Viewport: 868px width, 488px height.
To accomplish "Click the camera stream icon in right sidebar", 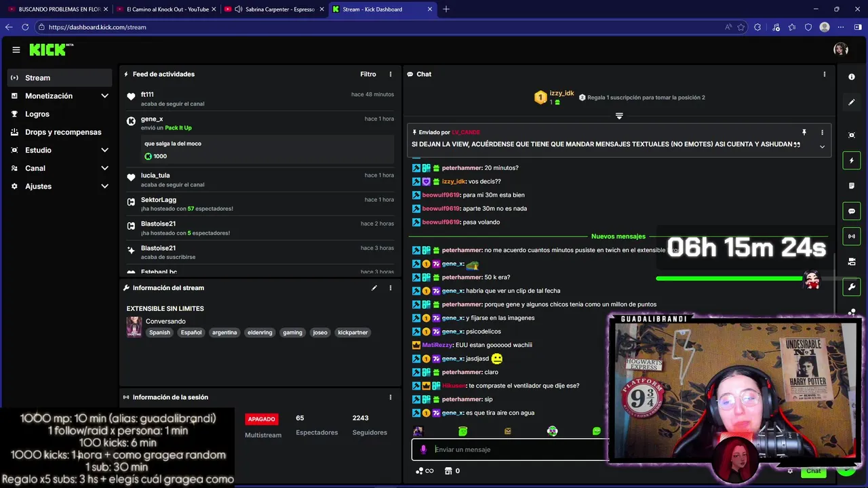I will coord(852,262).
